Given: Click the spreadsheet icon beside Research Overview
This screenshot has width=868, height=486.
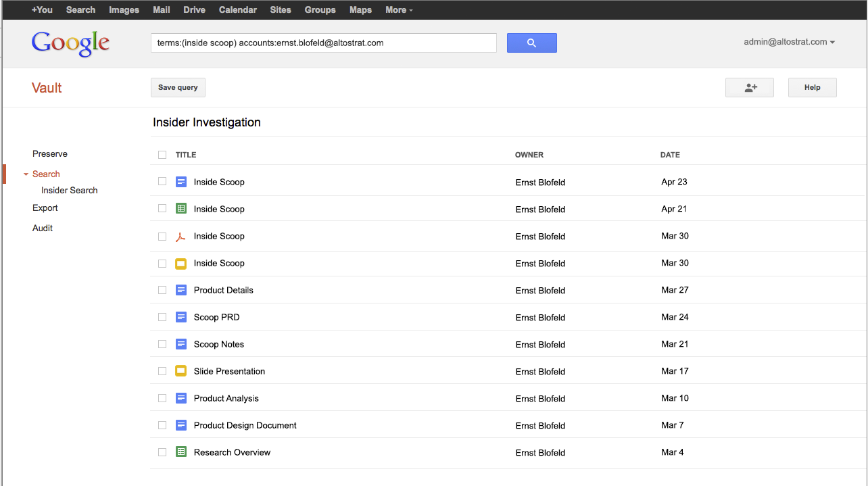Looking at the screenshot, I should [180, 452].
